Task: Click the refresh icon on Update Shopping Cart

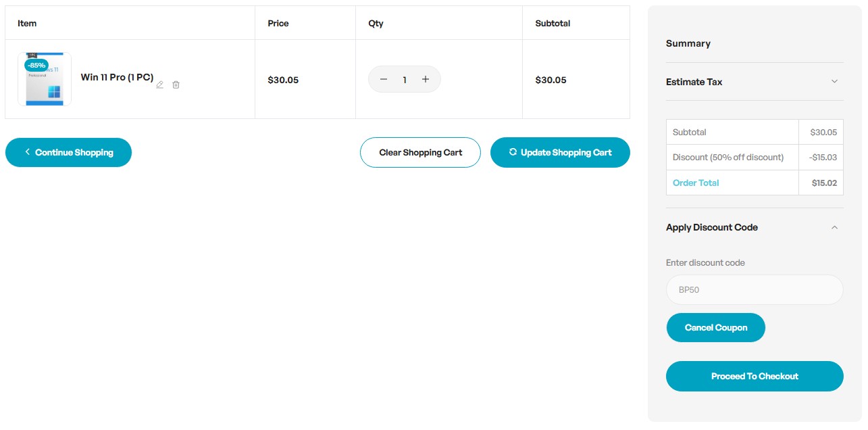Action: tap(513, 152)
